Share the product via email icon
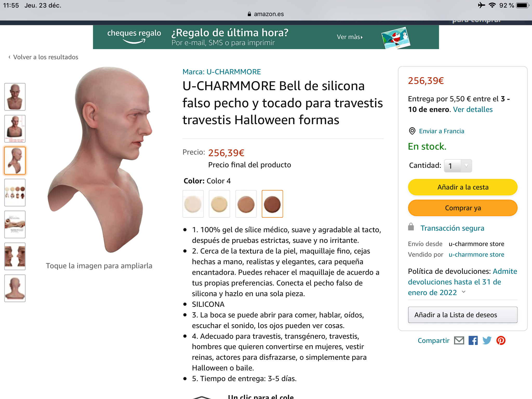 tap(459, 340)
